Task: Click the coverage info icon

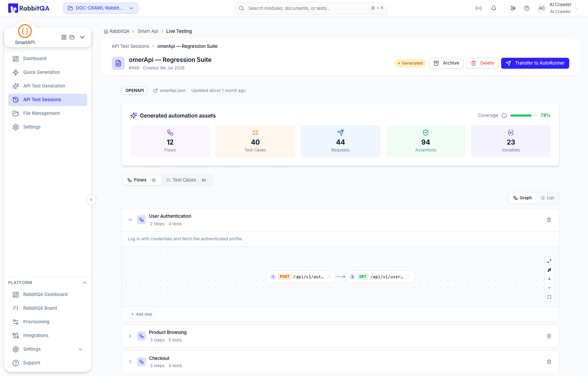Action: [x=504, y=116]
